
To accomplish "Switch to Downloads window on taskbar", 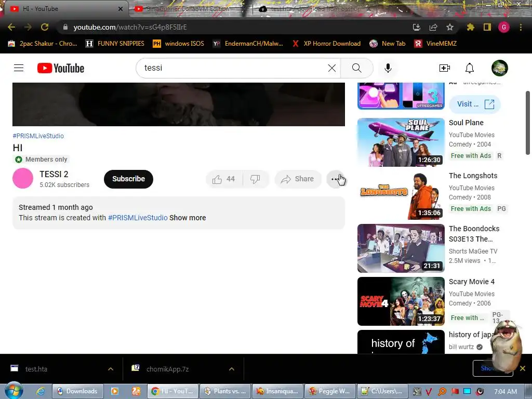I will 77,391.
